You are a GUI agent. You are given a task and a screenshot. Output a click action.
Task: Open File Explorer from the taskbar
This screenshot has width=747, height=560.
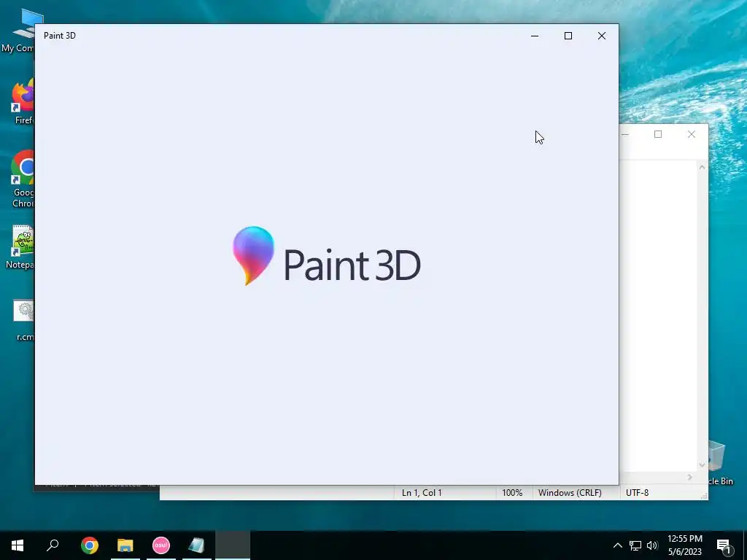point(125,545)
